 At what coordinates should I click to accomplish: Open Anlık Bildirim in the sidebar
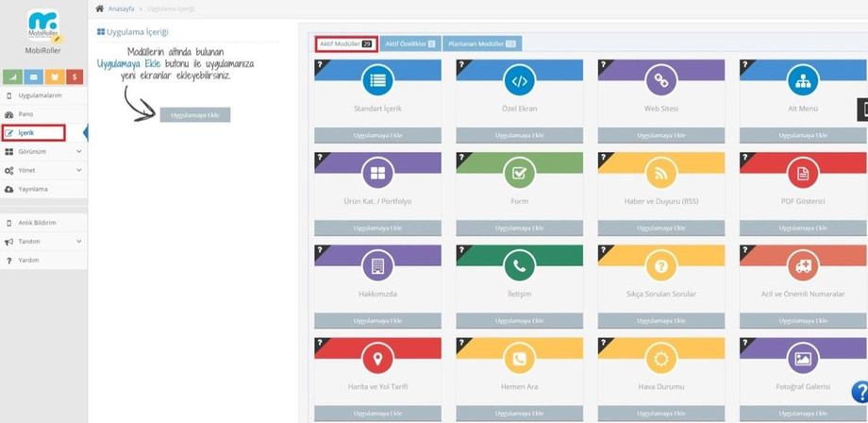pos(38,223)
